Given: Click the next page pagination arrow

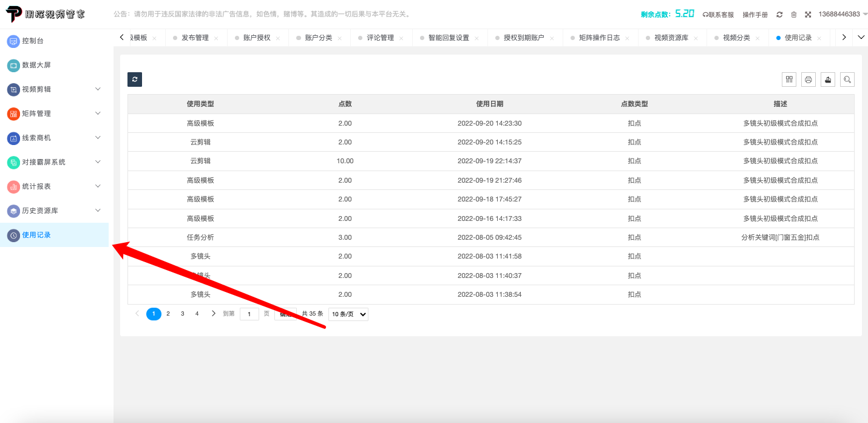Looking at the screenshot, I should click(x=213, y=314).
